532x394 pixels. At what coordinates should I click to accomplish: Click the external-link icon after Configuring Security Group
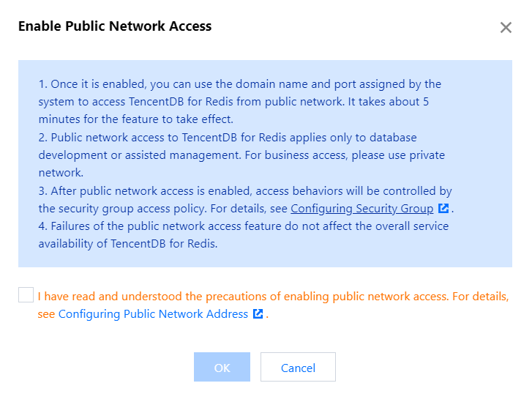pos(443,209)
